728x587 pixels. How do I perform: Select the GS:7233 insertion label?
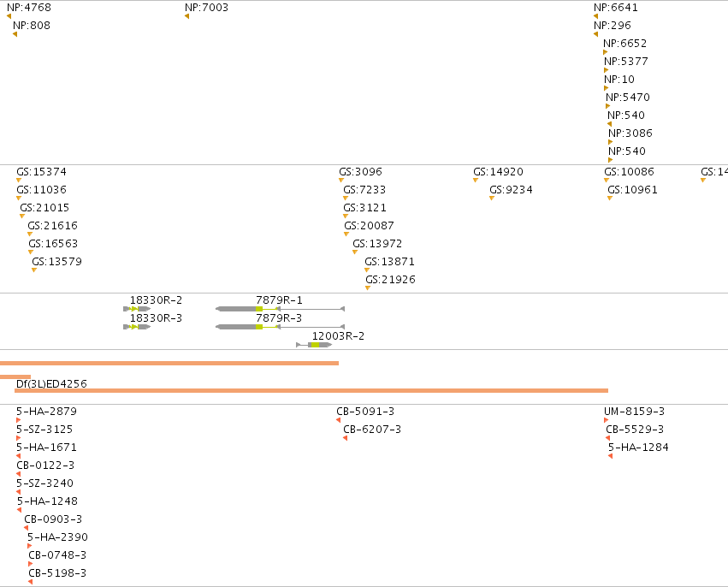tap(364, 190)
